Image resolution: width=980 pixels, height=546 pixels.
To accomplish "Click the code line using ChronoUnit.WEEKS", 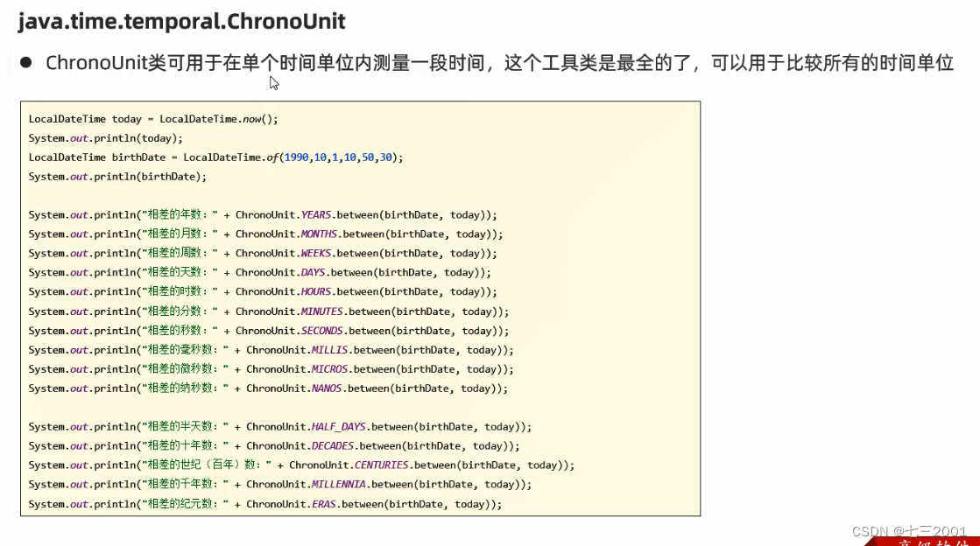I will click(263, 254).
